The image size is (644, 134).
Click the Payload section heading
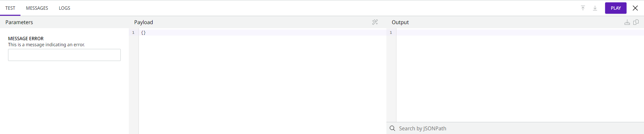click(x=144, y=22)
